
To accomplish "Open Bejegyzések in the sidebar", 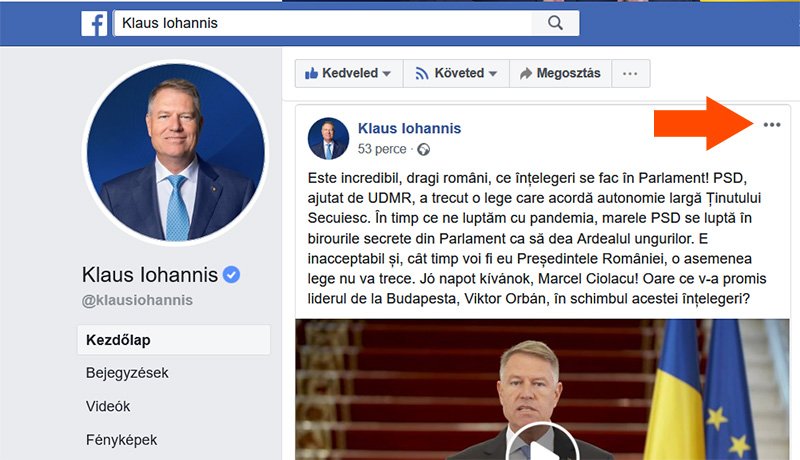I will click(x=127, y=373).
